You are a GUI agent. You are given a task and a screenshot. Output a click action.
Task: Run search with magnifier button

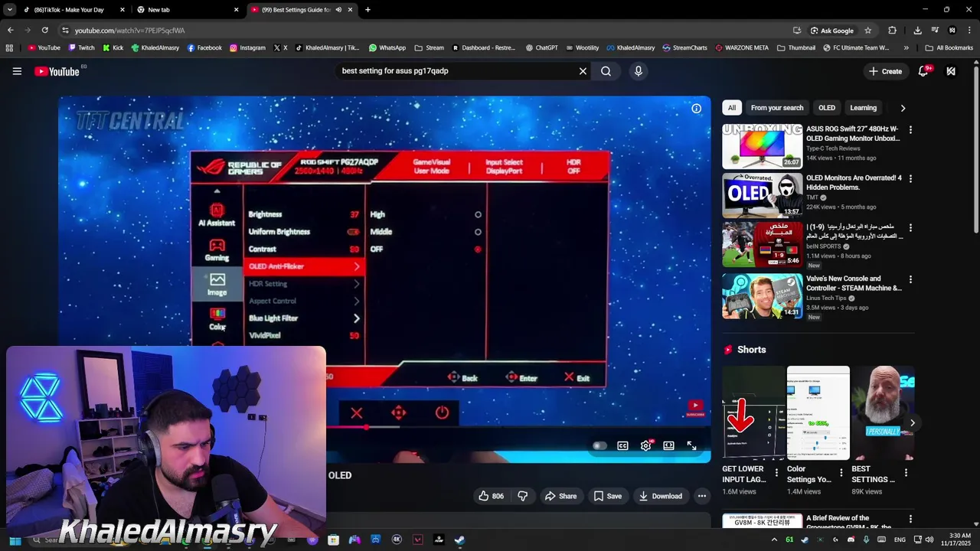tap(606, 71)
